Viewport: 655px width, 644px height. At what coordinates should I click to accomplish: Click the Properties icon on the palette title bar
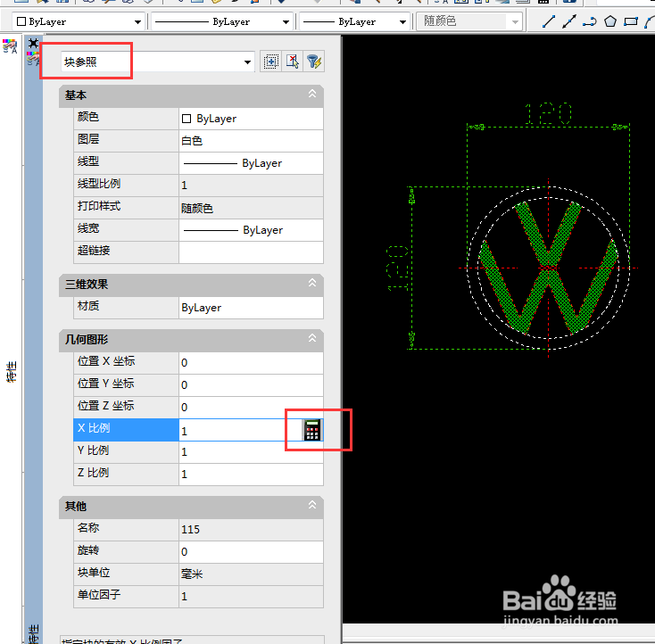pos(33,58)
